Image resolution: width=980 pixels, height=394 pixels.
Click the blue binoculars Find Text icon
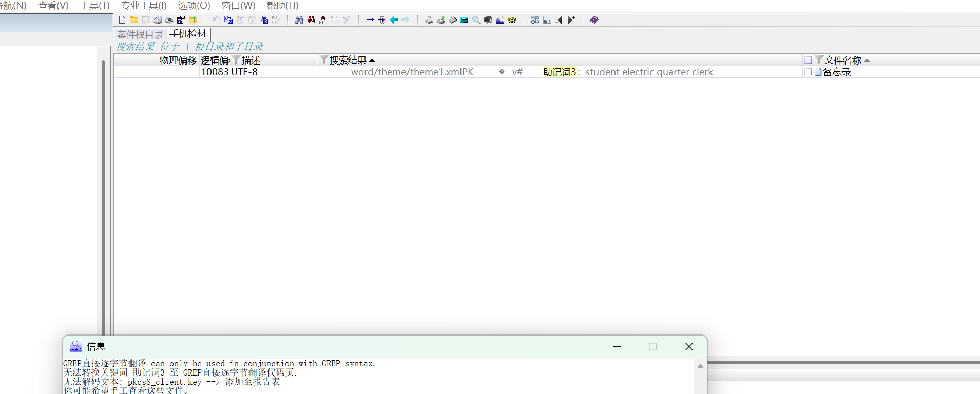299,20
